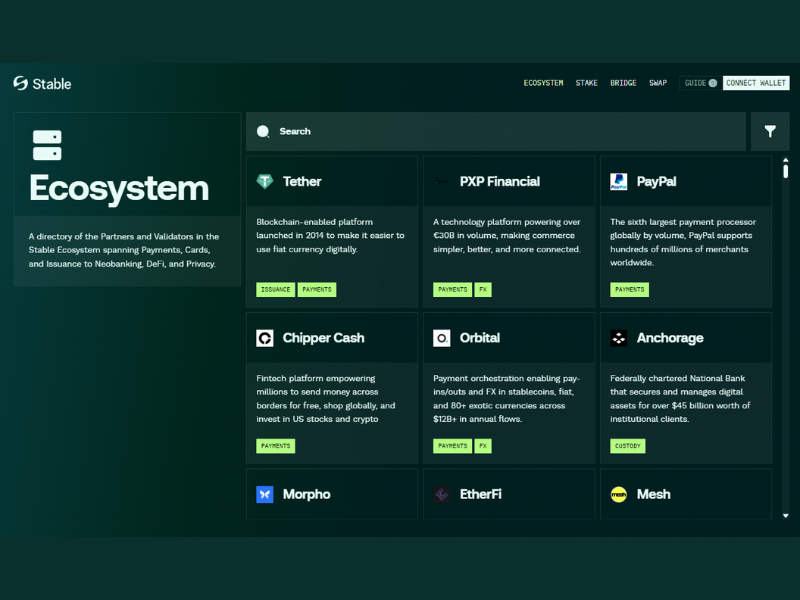Click the Ecosystem server stack icon
800x600 pixels.
47,145
